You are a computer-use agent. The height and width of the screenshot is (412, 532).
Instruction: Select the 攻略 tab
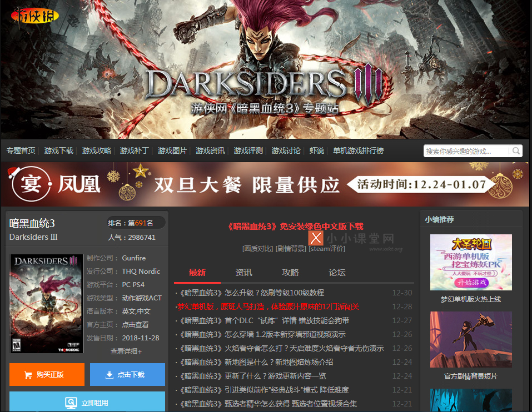click(x=290, y=273)
